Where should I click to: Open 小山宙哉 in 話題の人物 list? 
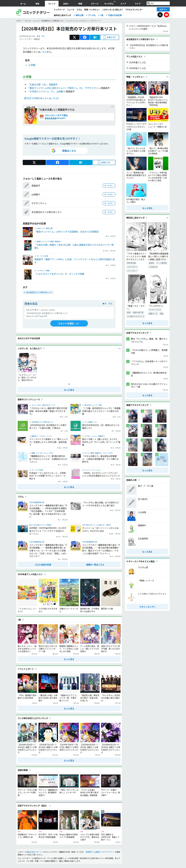click(142, 512)
